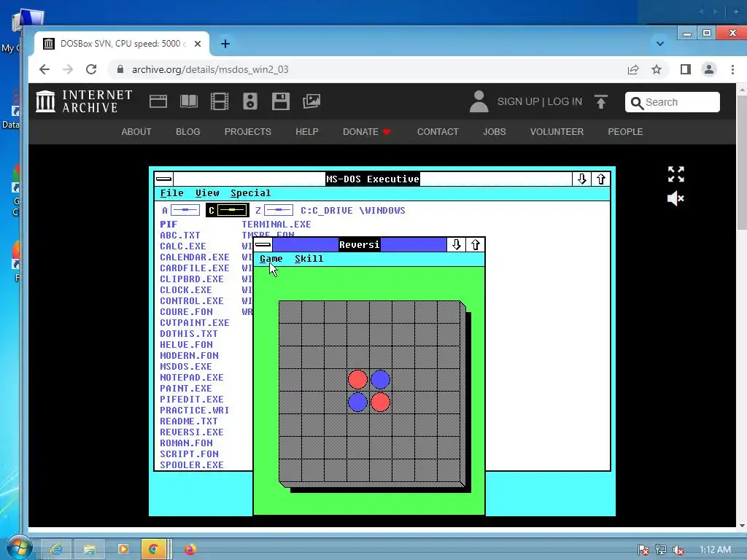This screenshot has width=747, height=560.
Task: Click the ABOUT navigation link
Action: (x=136, y=132)
